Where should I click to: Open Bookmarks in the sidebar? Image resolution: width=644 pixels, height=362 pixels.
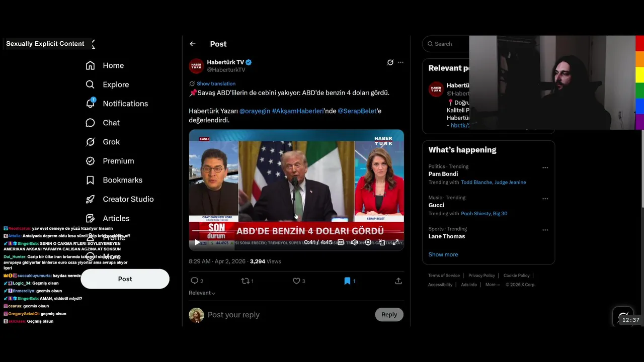pos(114,180)
